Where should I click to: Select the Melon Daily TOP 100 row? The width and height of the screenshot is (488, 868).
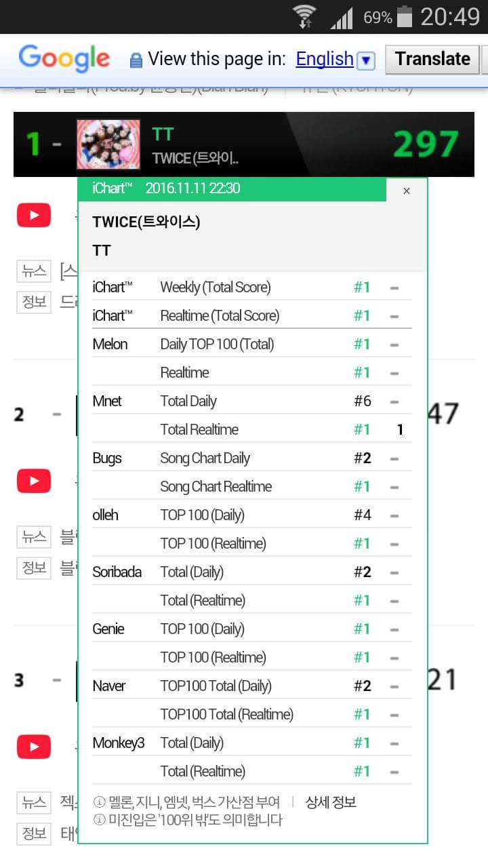(x=252, y=344)
